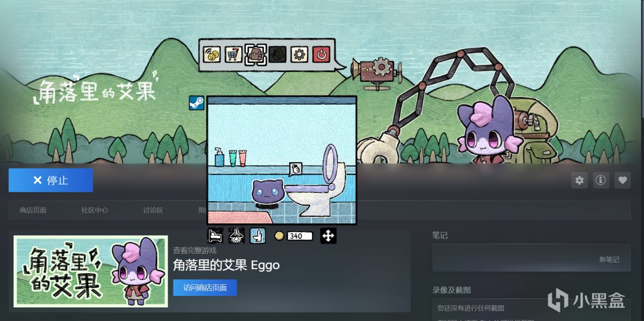Viewport: 644px width, 321px height.
Task: Switch to the bedroom bed icon
Action: (x=215, y=235)
